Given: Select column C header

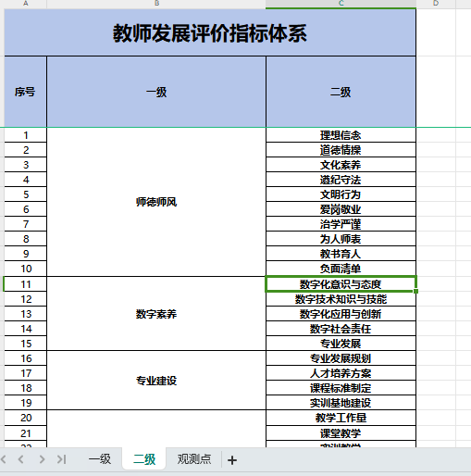Looking at the screenshot, I should [341, 4].
